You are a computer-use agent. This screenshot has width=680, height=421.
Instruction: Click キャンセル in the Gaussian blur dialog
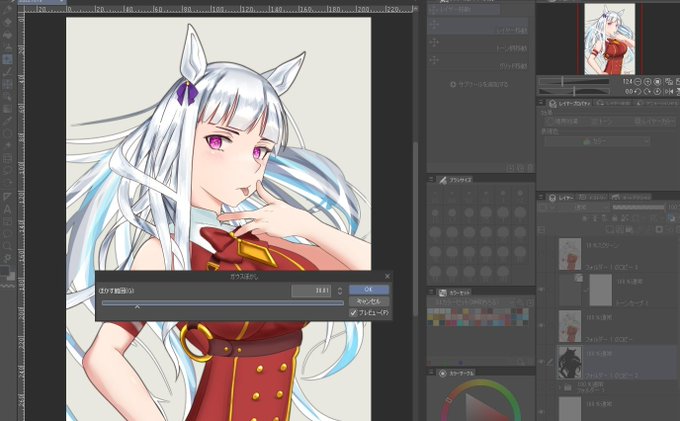pyautogui.click(x=369, y=301)
